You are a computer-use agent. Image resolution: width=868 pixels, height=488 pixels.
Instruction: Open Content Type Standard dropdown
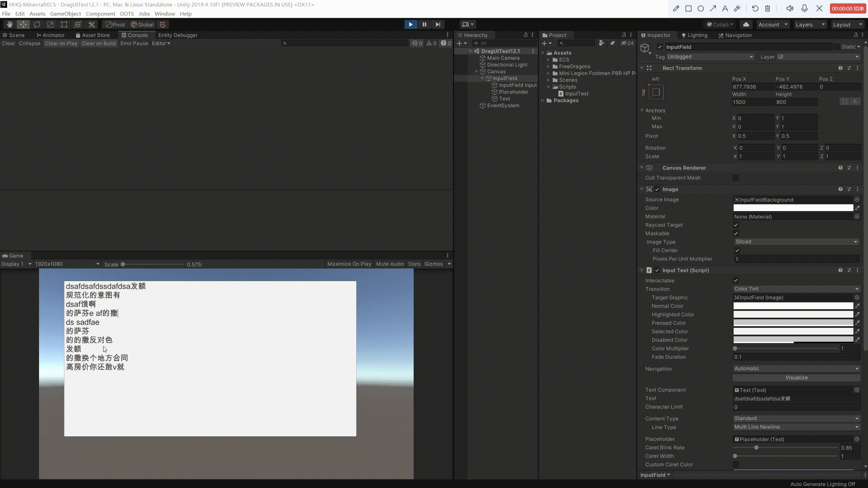(x=796, y=418)
